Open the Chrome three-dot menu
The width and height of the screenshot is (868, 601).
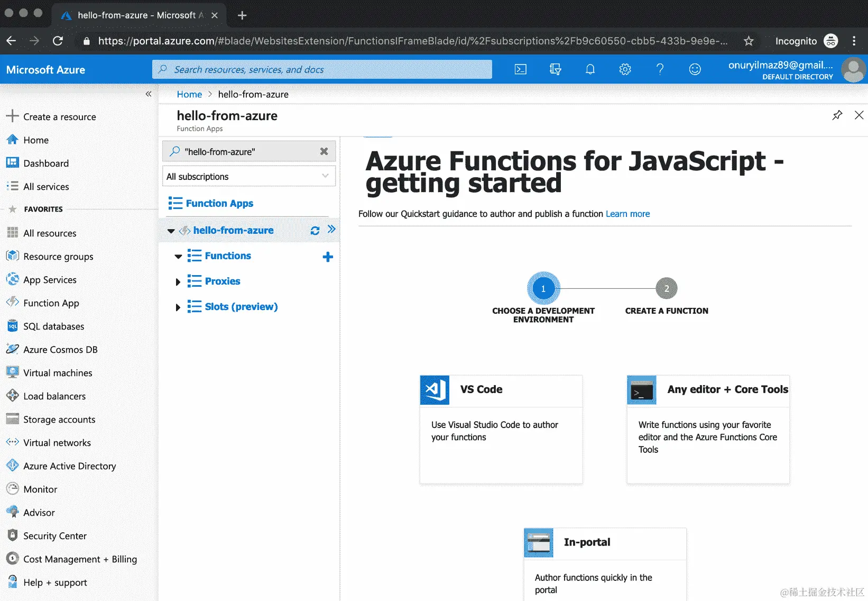pyautogui.click(x=854, y=41)
